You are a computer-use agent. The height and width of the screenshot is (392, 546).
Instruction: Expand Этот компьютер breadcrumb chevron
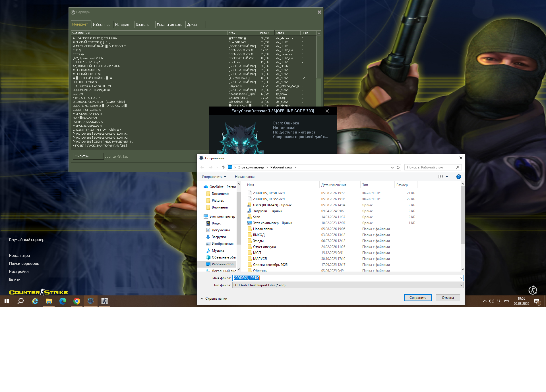[267, 167]
